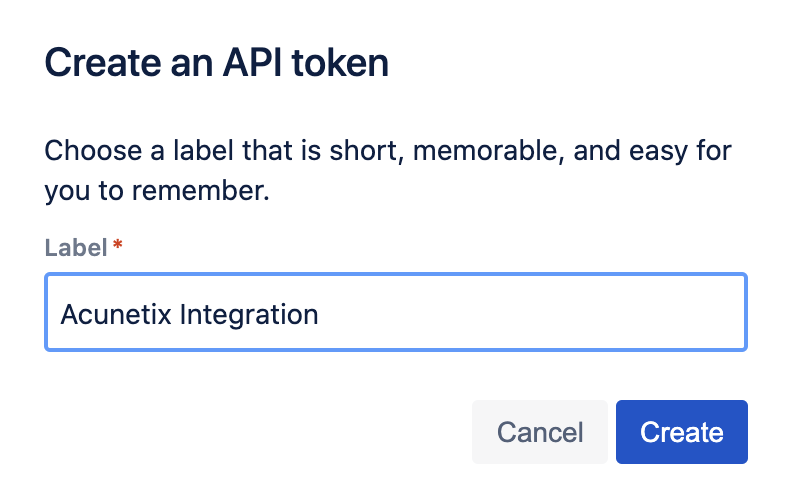Click the red required asterisk
The image size is (790, 504).
pos(117,245)
